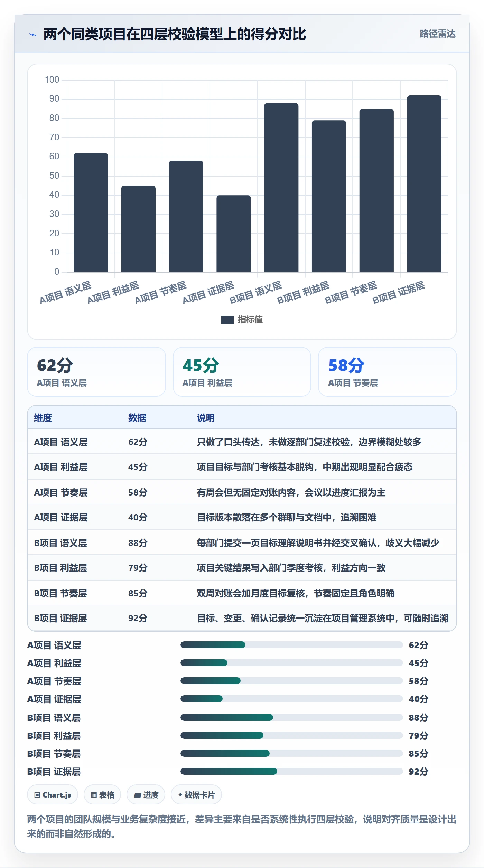Click the 指标值 legend label

click(250, 320)
